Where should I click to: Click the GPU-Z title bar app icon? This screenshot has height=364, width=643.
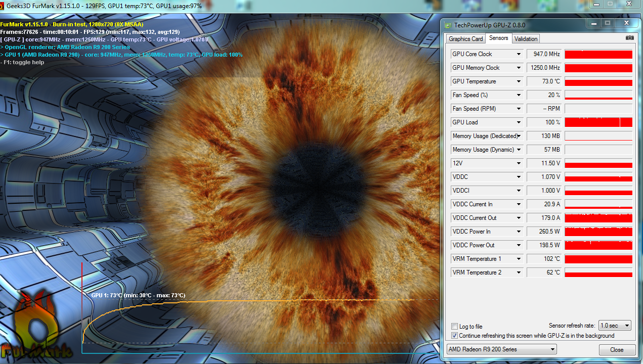click(448, 25)
